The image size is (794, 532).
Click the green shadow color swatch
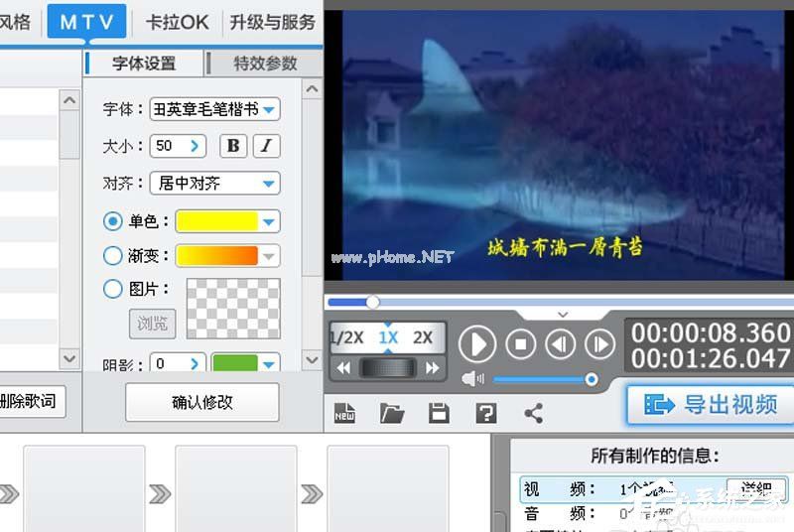coord(234,363)
